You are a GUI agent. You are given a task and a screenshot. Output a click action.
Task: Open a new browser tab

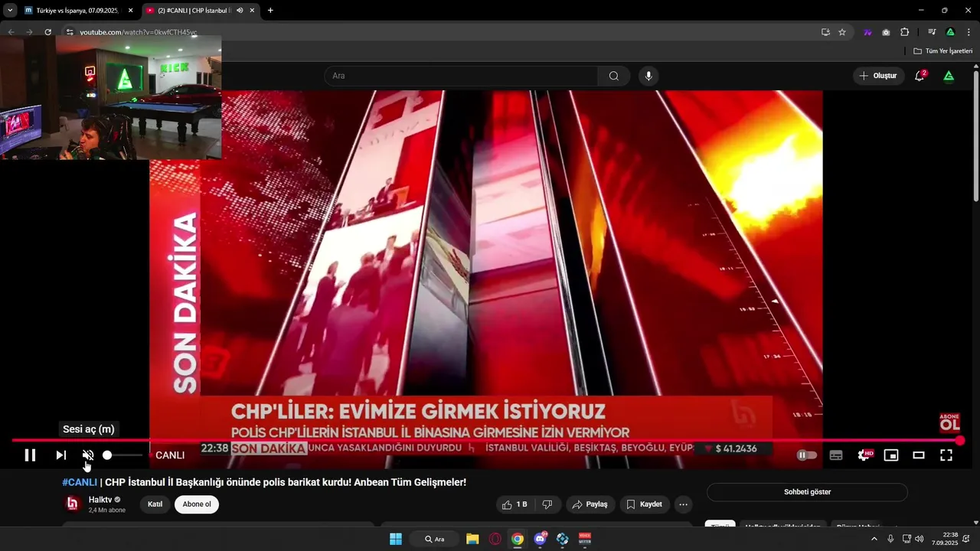click(270, 11)
